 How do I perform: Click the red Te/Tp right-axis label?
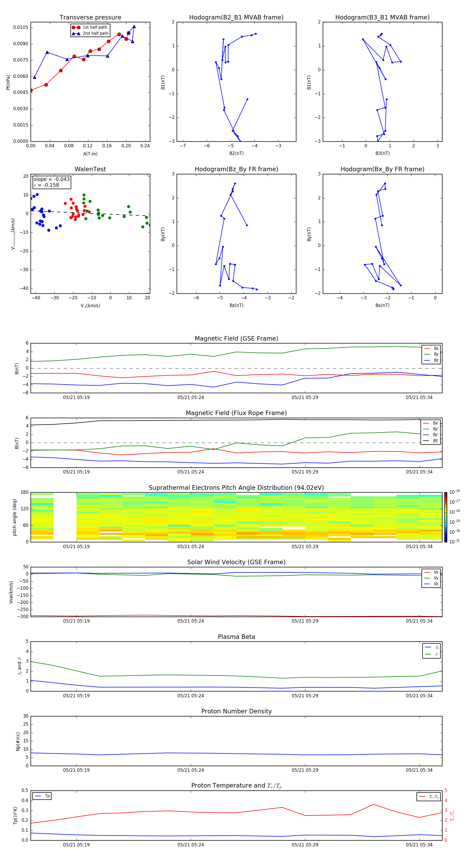(x=452, y=816)
